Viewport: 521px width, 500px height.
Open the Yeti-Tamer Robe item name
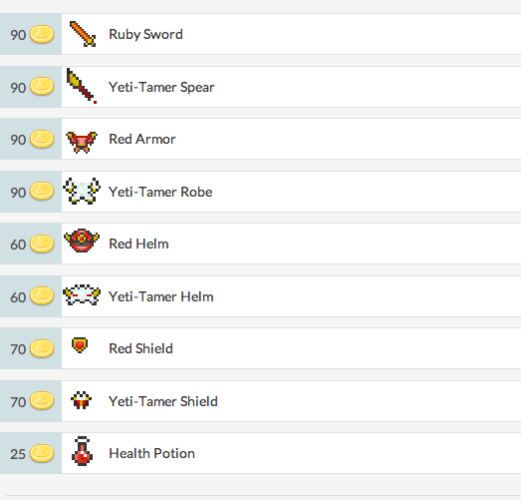[160, 192]
